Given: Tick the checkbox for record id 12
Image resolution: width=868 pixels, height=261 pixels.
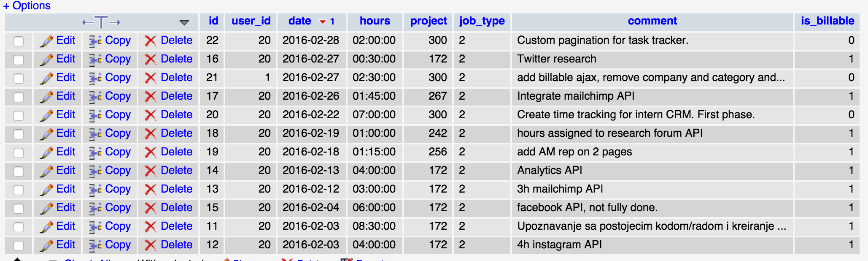Looking at the screenshot, I should 19,245.
